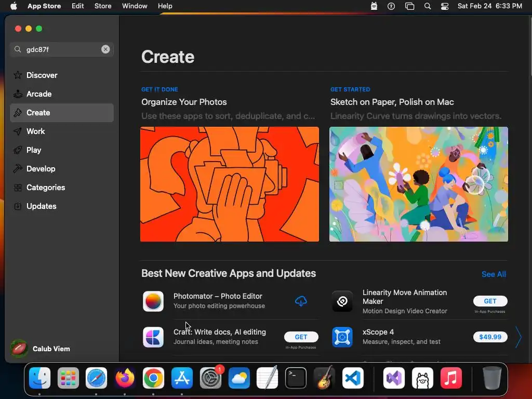
Task: Open TextEdit from the Dock
Action: (268, 378)
